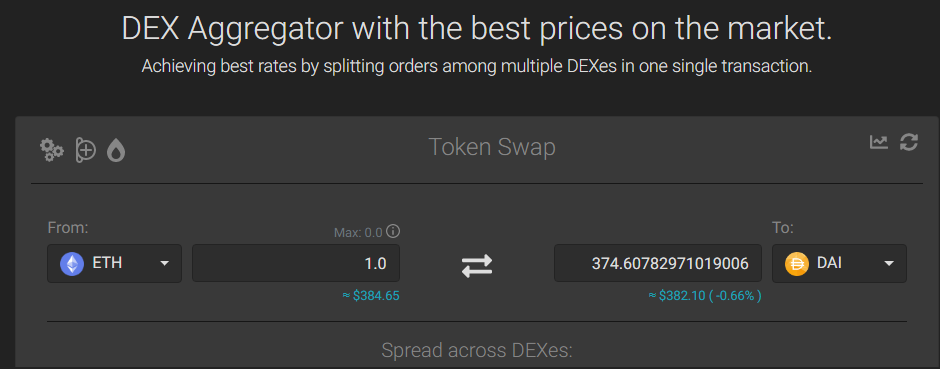Open the swap settings gears icon
The width and height of the screenshot is (940, 369).
52,150
